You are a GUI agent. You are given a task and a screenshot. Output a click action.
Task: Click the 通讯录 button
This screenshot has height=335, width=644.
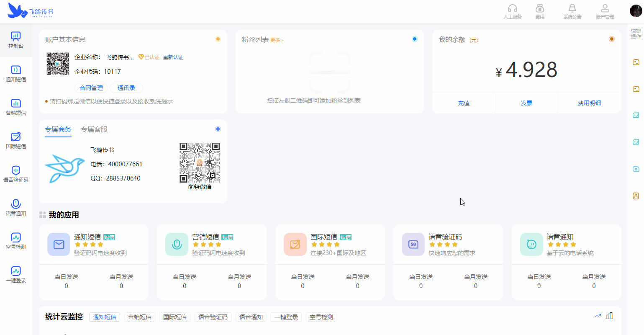126,88
